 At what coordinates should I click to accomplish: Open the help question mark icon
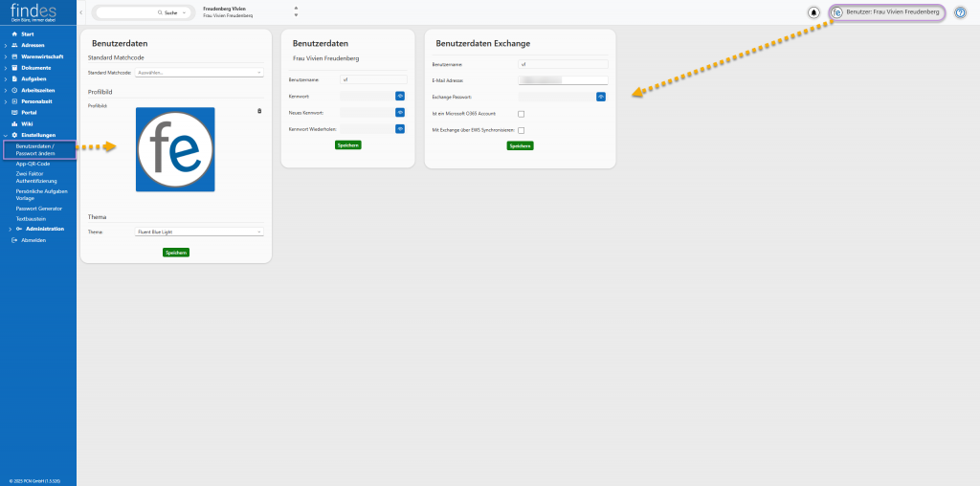[960, 12]
